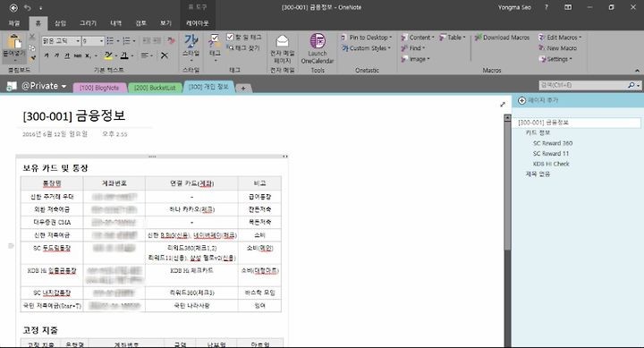Open the Edit Macros menu
The width and height of the screenshot is (644, 348).
pyautogui.click(x=560, y=38)
